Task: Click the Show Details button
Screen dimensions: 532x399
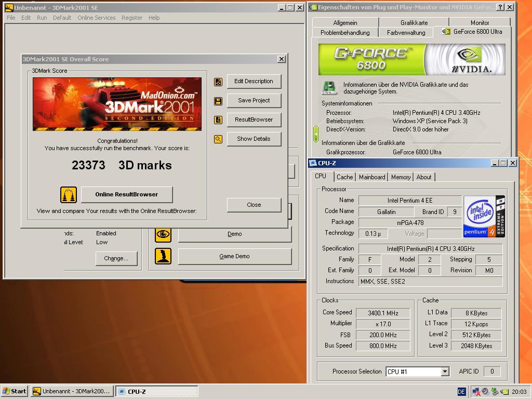Action: [x=254, y=139]
